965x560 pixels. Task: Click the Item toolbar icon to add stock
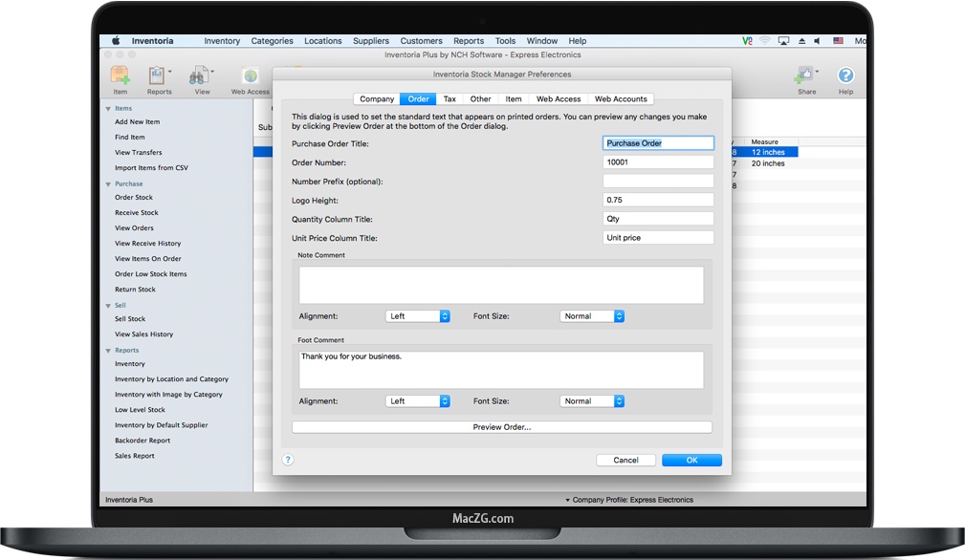120,75
